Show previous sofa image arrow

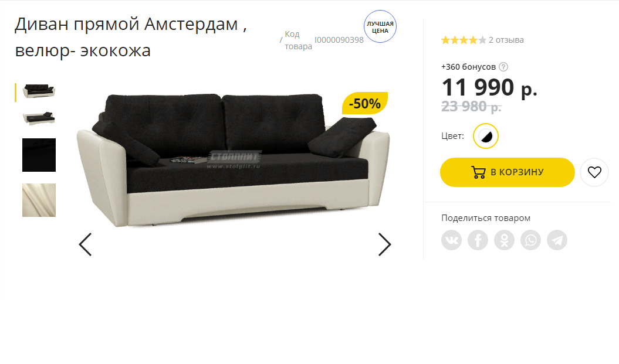[85, 244]
